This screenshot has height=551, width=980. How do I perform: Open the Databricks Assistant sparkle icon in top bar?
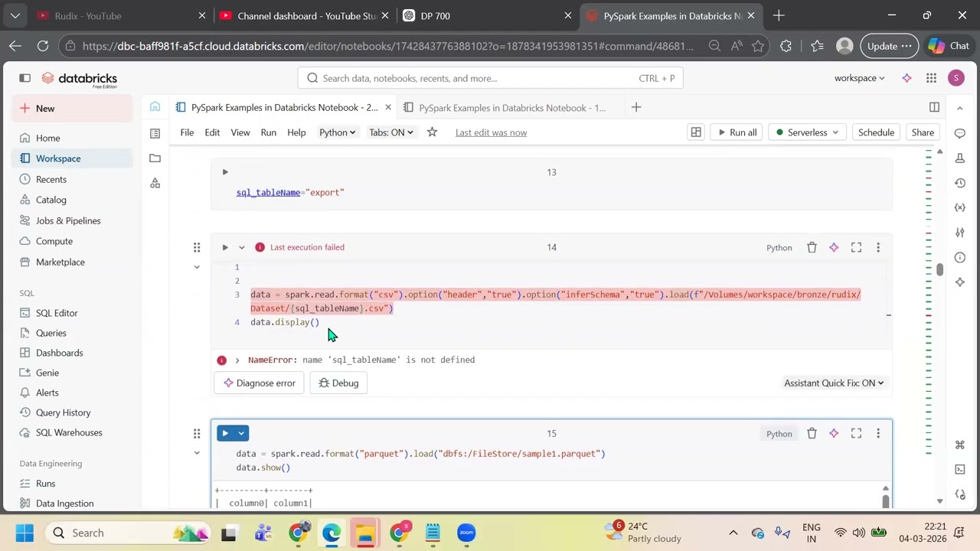pyautogui.click(x=906, y=78)
